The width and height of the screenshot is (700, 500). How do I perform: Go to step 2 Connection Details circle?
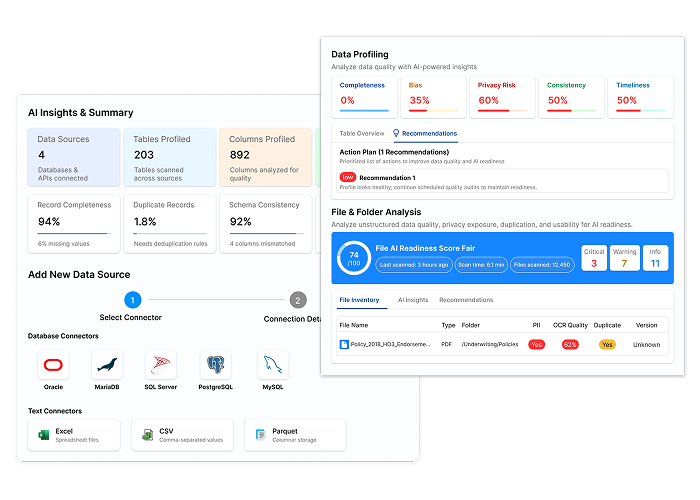(x=298, y=300)
